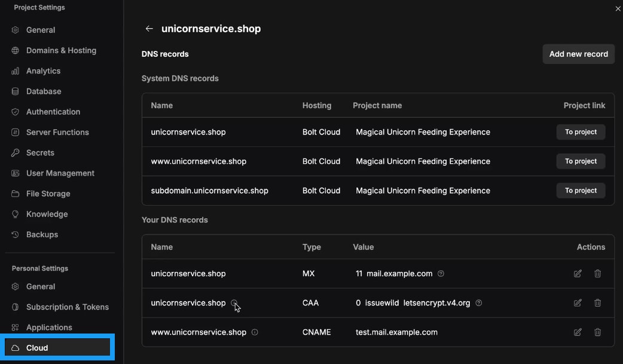Delete the CNAME record with the trash icon
Image resolution: width=623 pixels, height=364 pixels.
597,332
